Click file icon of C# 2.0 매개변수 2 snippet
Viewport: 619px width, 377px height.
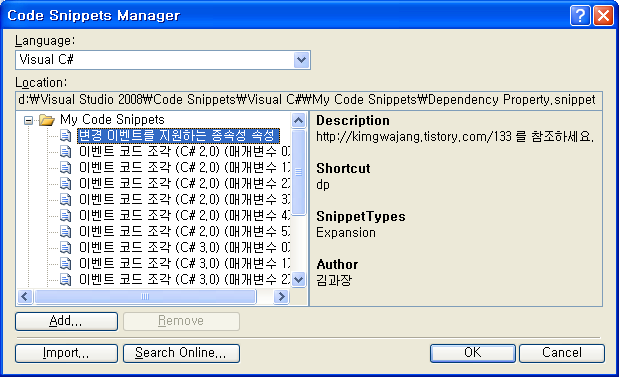66,184
